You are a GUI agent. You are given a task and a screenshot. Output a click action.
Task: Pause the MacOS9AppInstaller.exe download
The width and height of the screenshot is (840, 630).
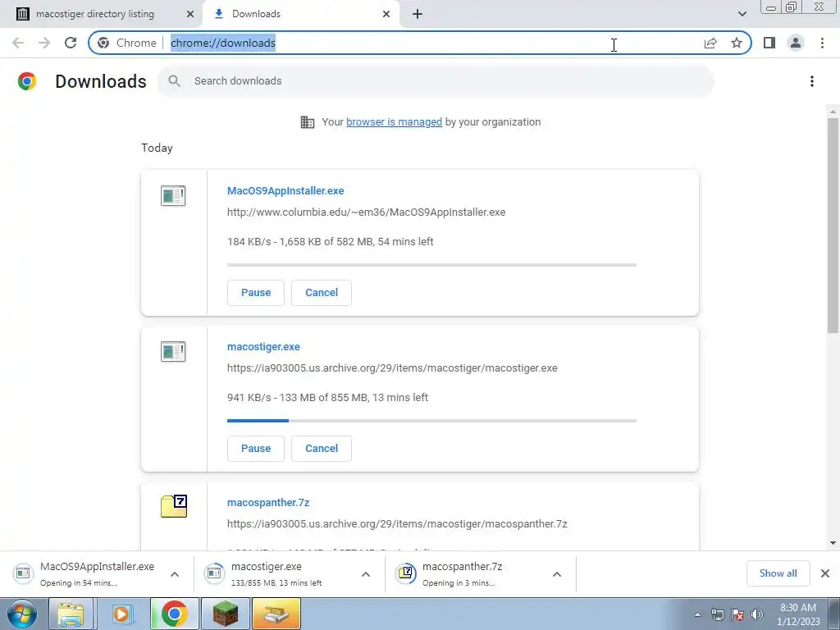click(x=256, y=293)
